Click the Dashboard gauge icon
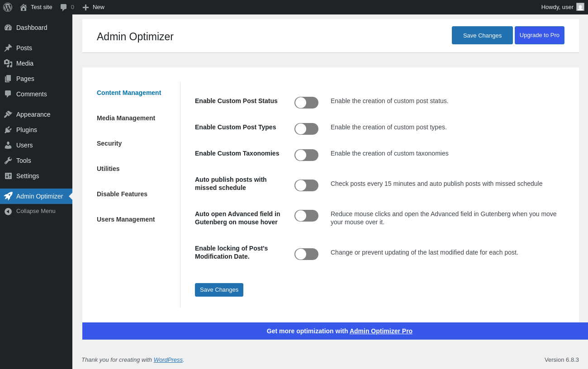588x369 pixels. (8, 28)
